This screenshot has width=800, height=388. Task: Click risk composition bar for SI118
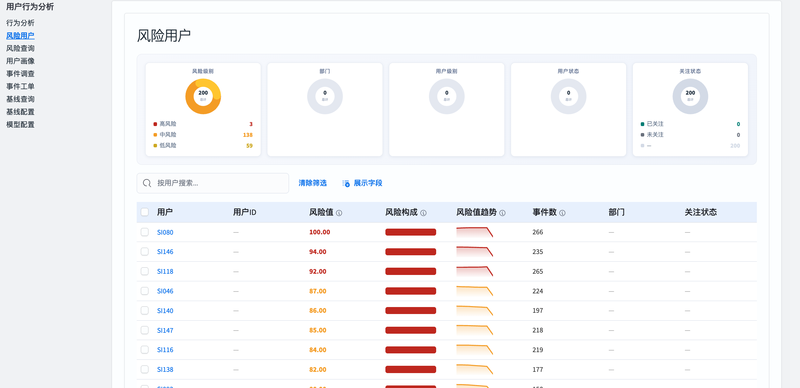(411, 272)
